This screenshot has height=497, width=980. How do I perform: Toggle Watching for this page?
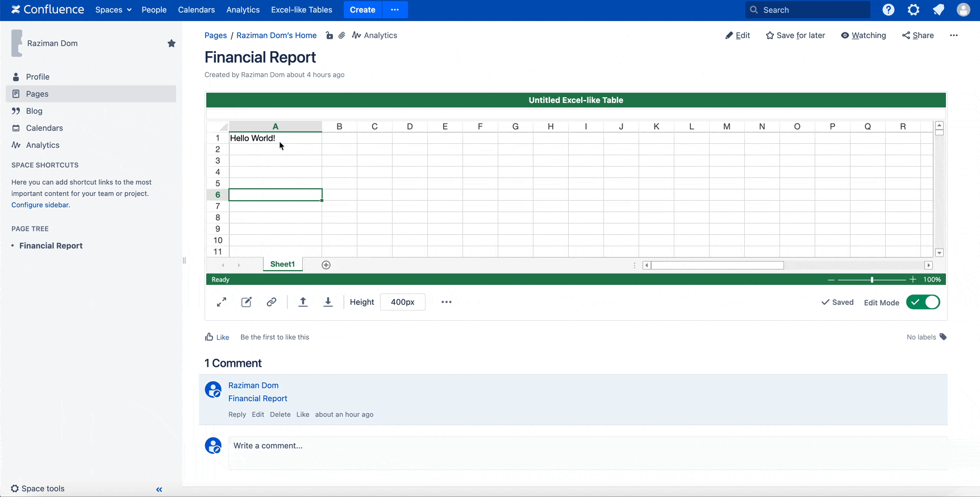tap(864, 35)
